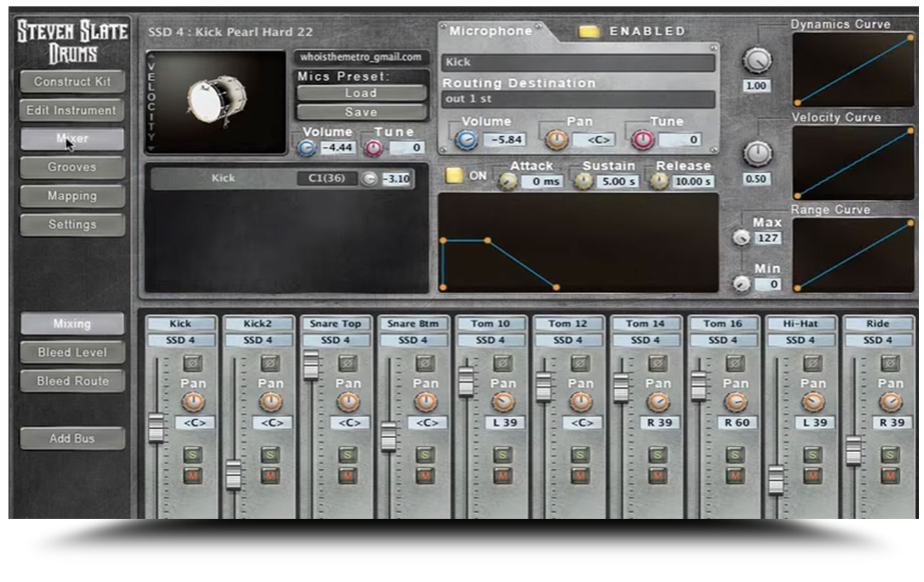
Task: Click the Snare Top channel volume fader
Action: (x=311, y=365)
